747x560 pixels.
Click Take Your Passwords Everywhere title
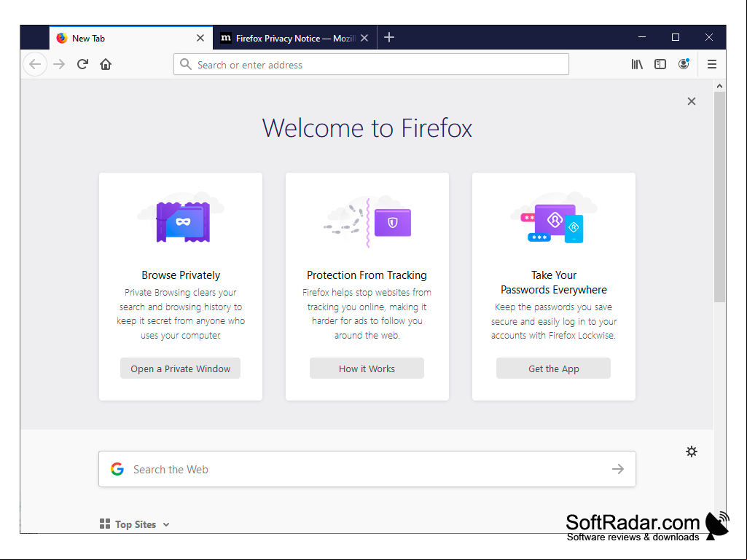[x=554, y=283]
